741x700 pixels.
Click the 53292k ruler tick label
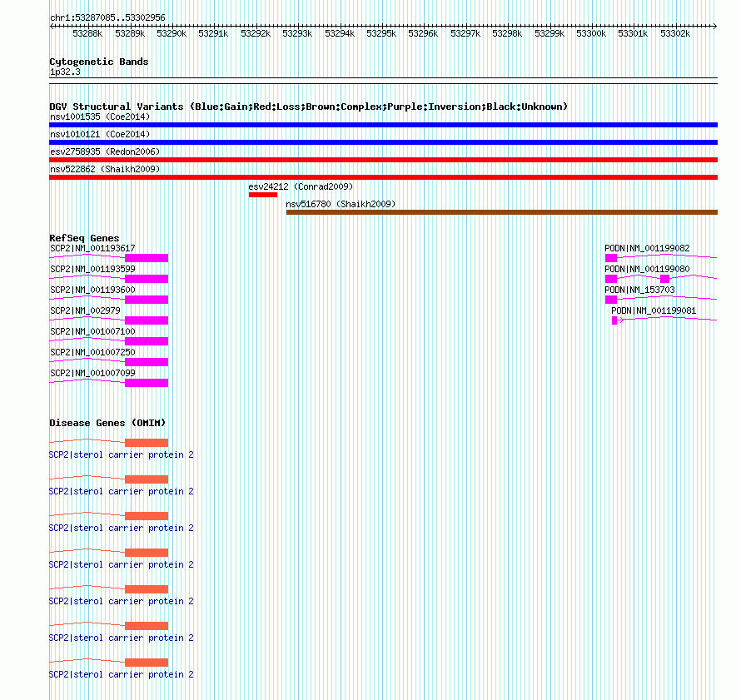tap(256, 33)
